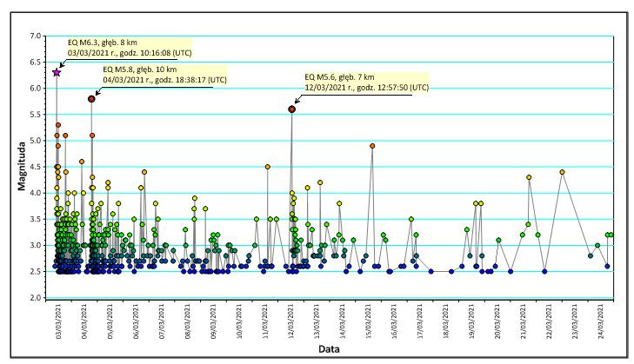Click the 08/03/2021 date label

(188, 321)
